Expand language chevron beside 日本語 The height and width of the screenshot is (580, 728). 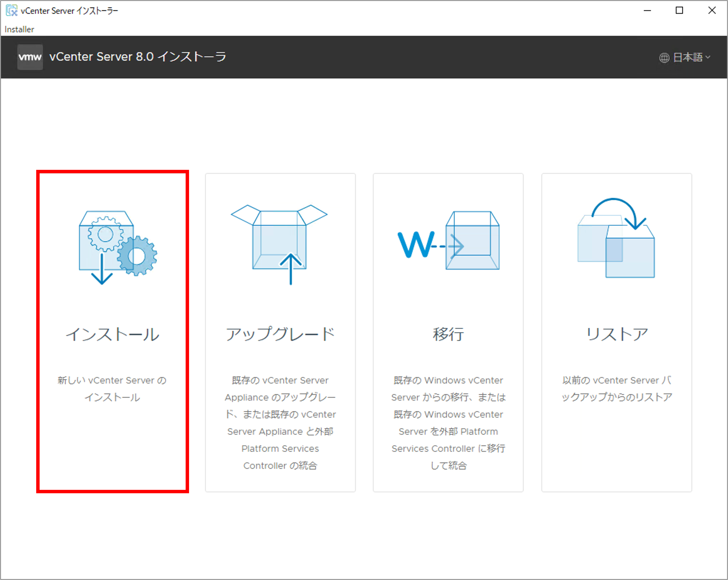coord(708,57)
